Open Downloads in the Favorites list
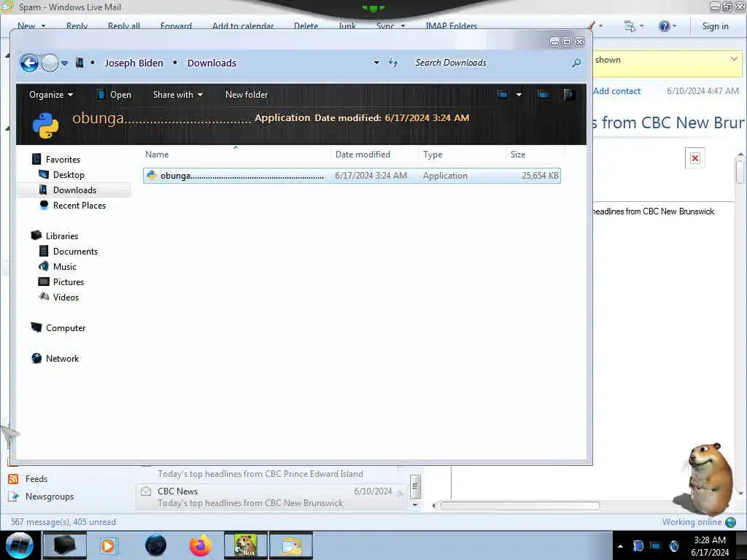The height and width of the screenshot is (560, 747). [x=75, y=190]
